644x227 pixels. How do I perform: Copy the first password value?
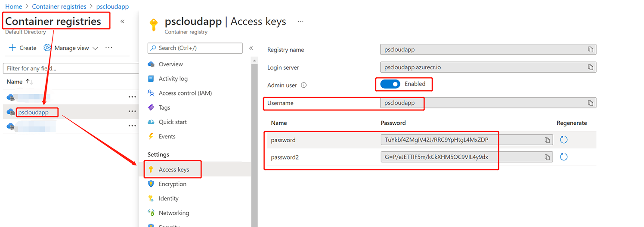tap(547, 140)
